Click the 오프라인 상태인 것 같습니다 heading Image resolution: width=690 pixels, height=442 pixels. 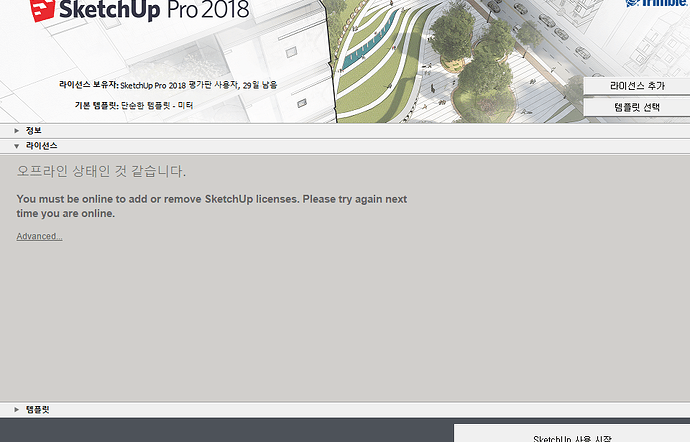pos(101,171)
